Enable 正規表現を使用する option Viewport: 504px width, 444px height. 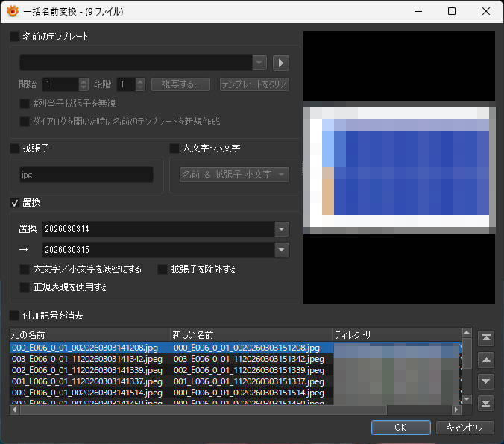(25, 287)
